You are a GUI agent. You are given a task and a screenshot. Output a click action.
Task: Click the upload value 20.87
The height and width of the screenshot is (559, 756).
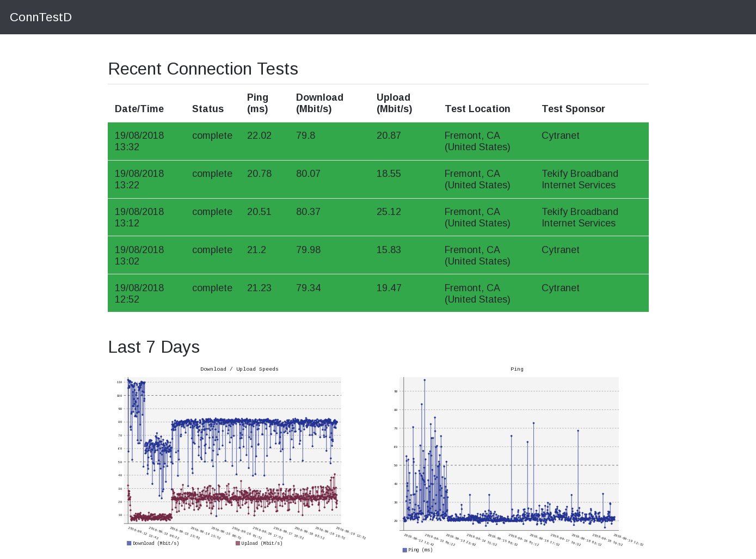coord(389,136)
